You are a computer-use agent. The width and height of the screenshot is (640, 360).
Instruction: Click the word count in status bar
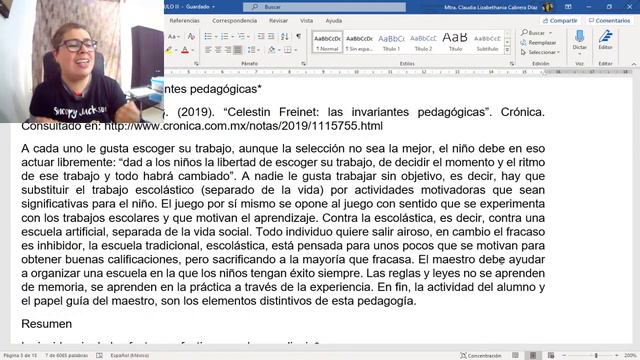67,356
